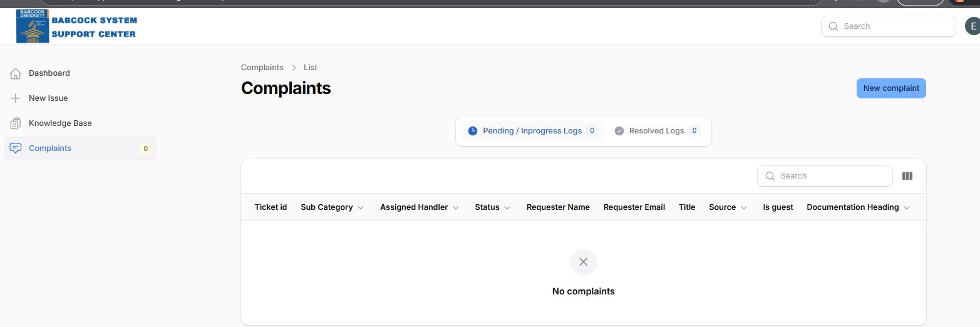Expand the Assigned Handler column dropdown
Screen dimensions: 980x327
point(456,208)
